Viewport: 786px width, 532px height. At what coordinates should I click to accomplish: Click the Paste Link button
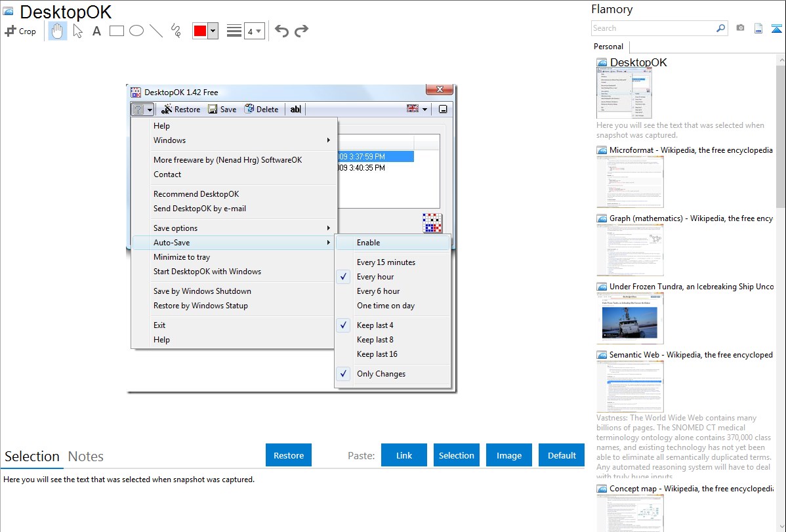(404, 455)
